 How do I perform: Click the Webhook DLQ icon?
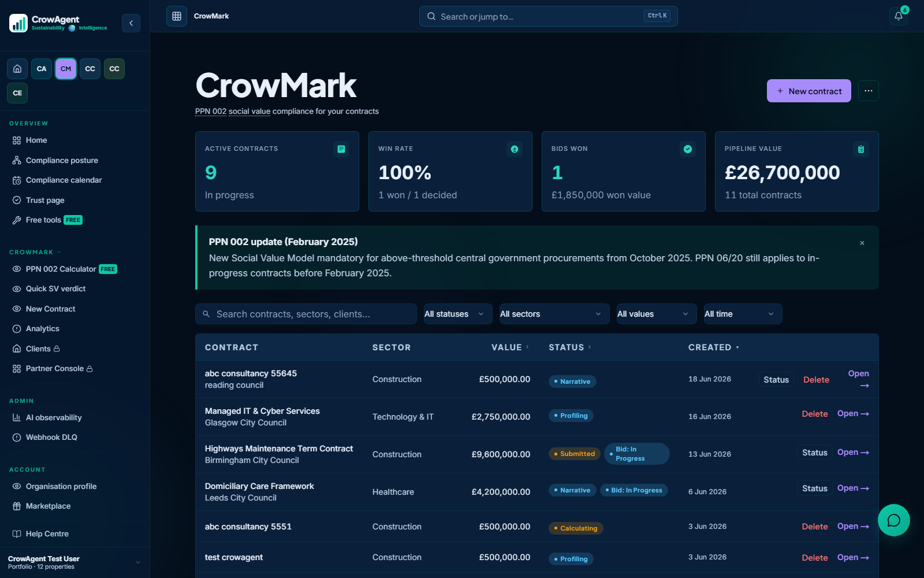17,438
